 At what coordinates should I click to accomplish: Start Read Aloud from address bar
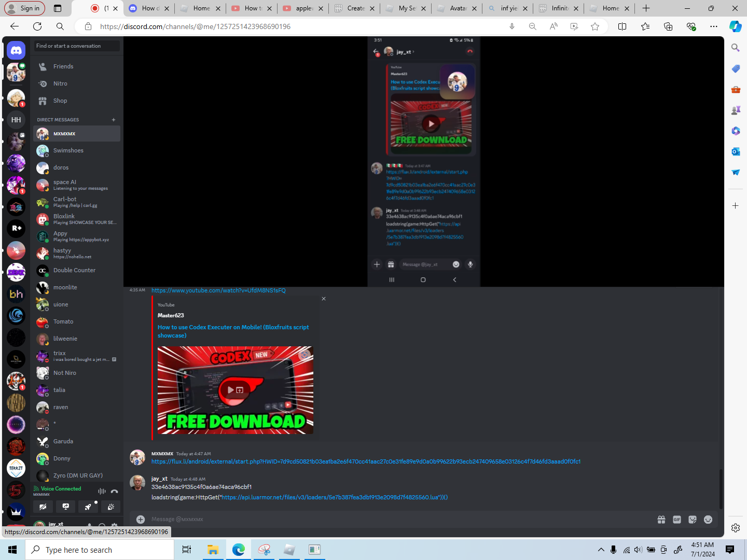pos(554,26)
